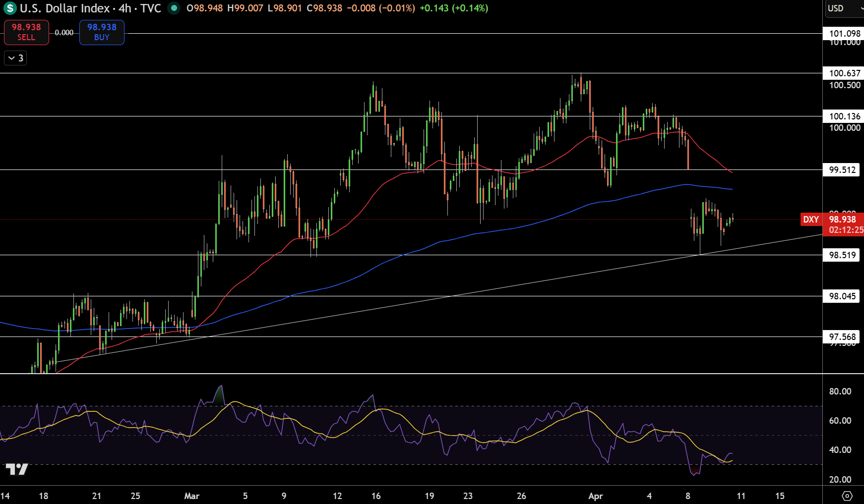Click the 98.938 SELL button
This screenshot has width=864, height=504.
26,32
